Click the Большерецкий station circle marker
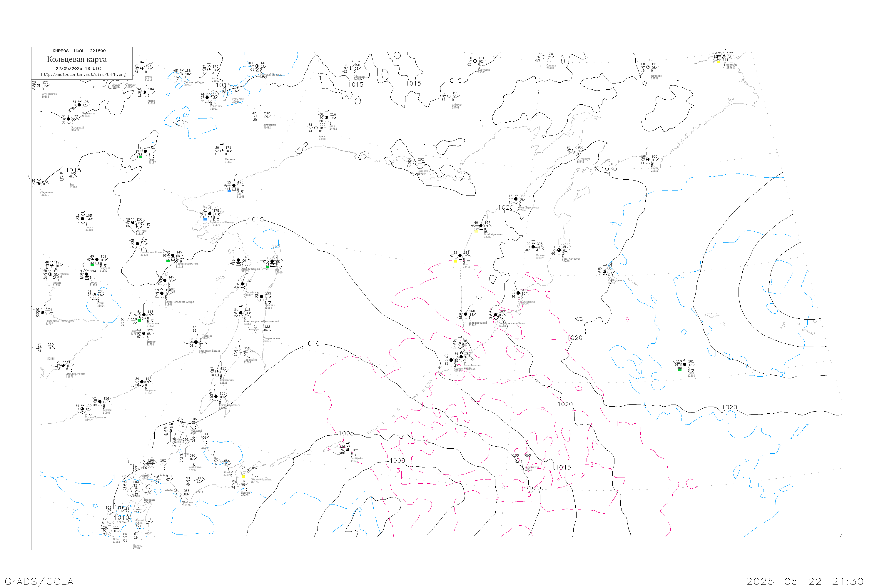Viewport: 882px width, 588px height. coord(465,314)
